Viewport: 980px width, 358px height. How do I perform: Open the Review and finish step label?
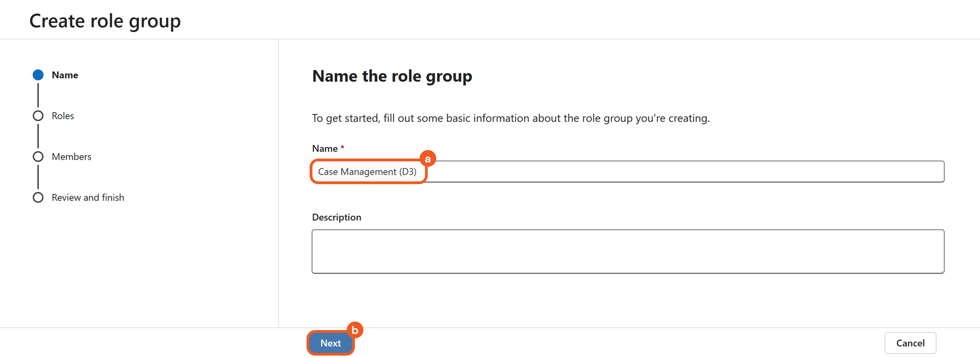(88, 197)
